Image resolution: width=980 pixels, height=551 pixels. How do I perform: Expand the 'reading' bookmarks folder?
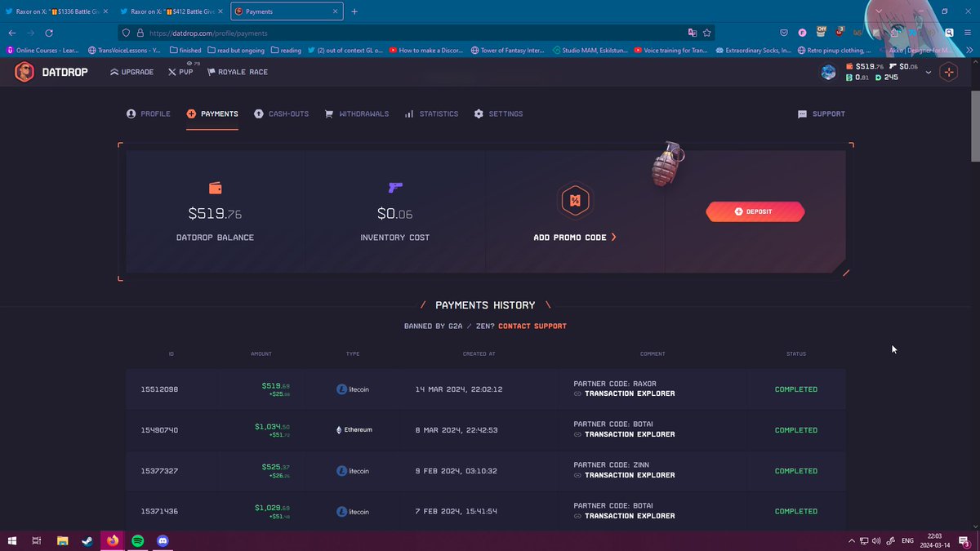coord(286,50)
